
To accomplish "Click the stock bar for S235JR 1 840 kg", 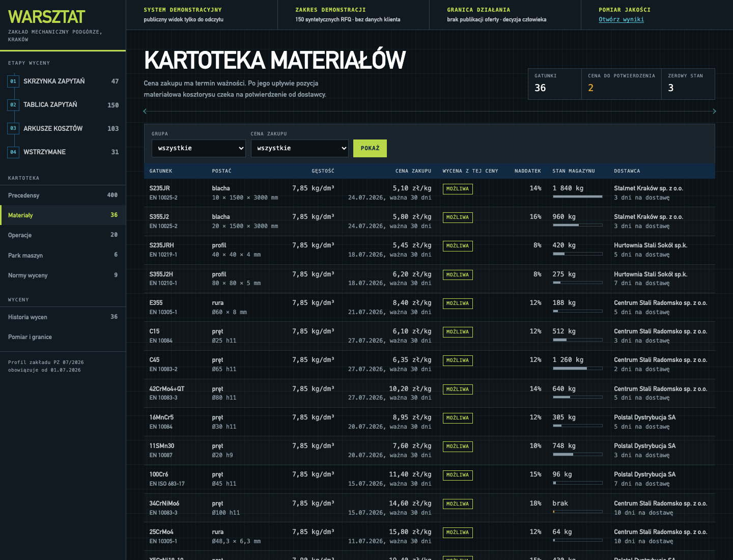I will 577,197.
